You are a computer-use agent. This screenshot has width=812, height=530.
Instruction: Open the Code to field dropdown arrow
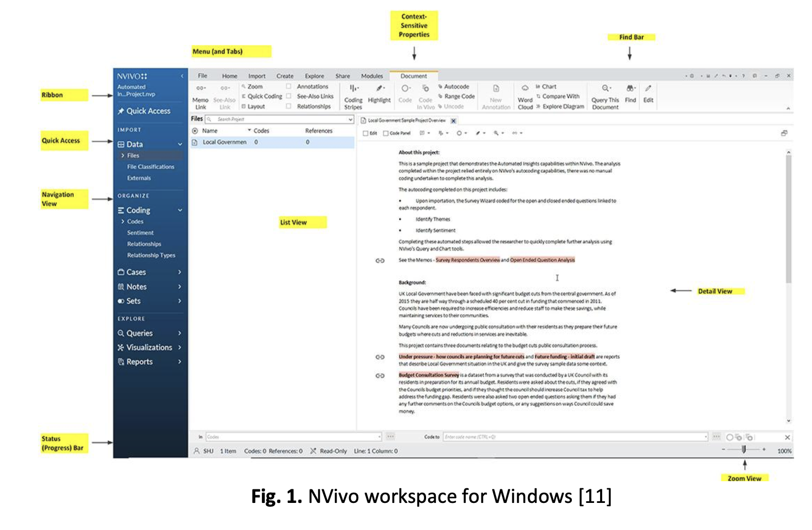pos(706,437)
